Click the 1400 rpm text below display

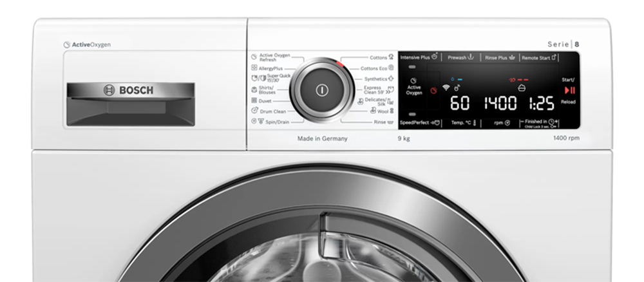[x=566, y=138]
